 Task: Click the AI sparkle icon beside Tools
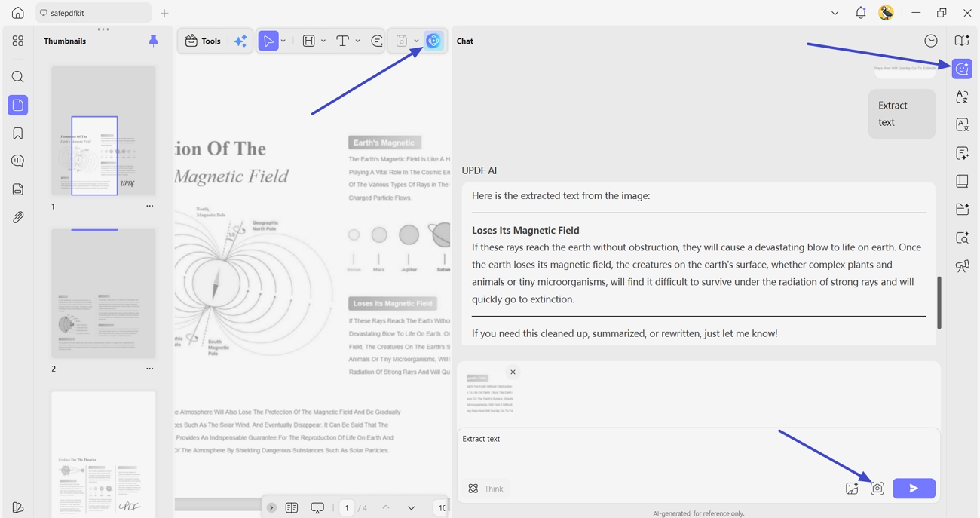click(x=240, y=41)
